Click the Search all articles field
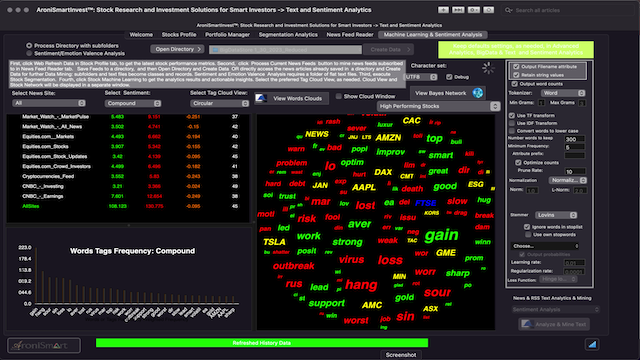 (567, 10)
